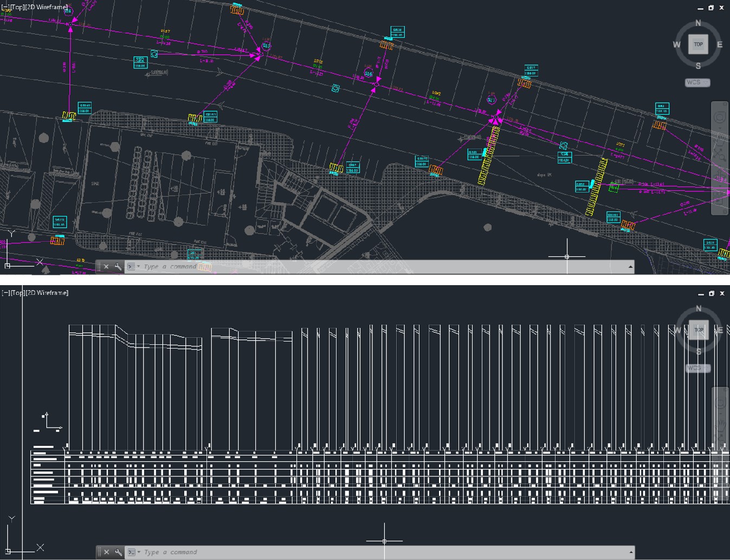Viewport: 730px width, 560px height.
Task: Click the TOP face of upper ViewCube
Action: point(698,44)
